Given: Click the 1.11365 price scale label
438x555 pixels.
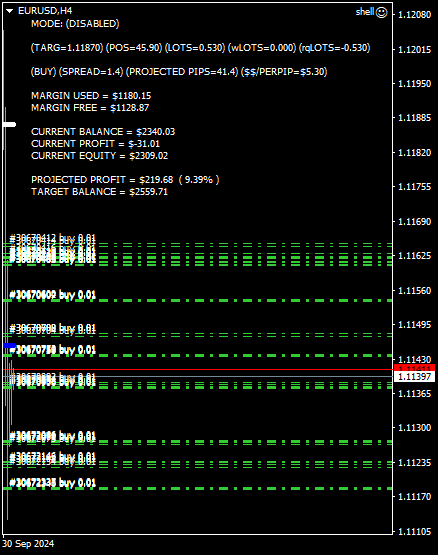Looking at the screenshot, I should tap(415, 394).
